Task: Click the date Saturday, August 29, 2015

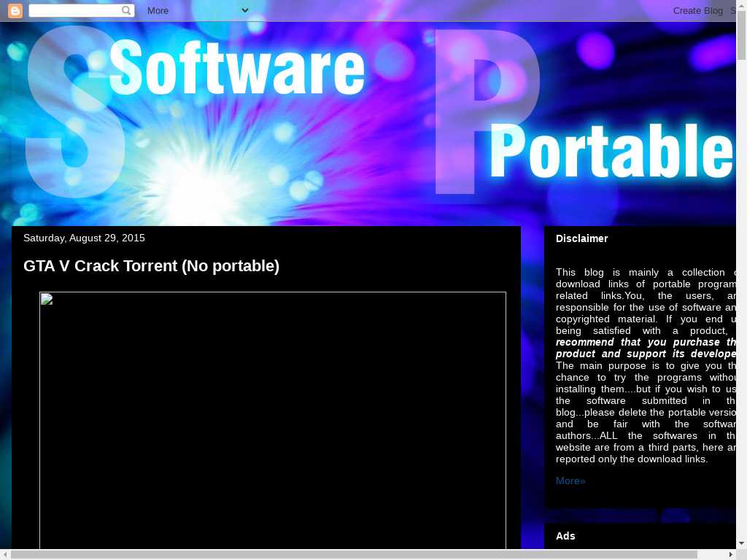Action: (84, 238)
